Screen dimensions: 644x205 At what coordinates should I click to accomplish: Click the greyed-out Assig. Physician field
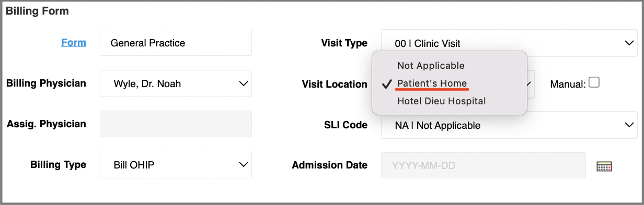coord(176,124)
